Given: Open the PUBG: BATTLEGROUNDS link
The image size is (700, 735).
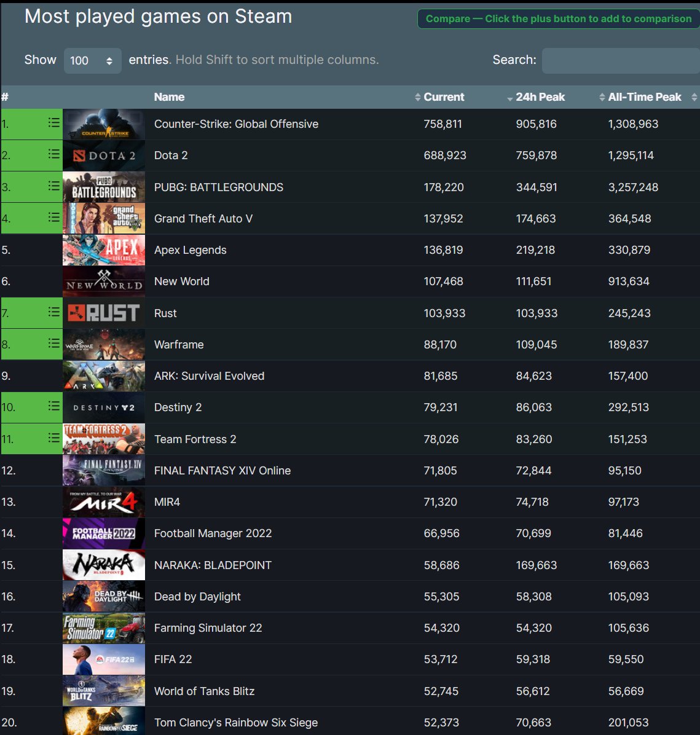Looking at the screenshot, I should click(x=219, y=187).
